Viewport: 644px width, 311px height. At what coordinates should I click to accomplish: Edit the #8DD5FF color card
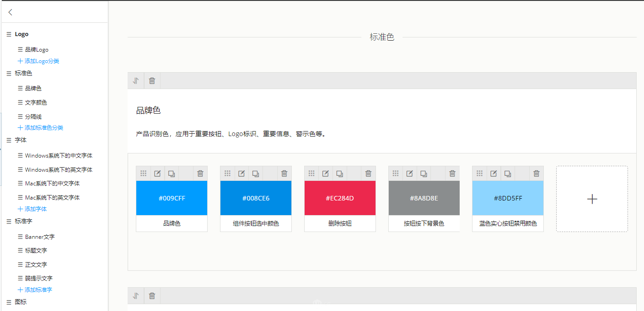[x=494, y=174]
